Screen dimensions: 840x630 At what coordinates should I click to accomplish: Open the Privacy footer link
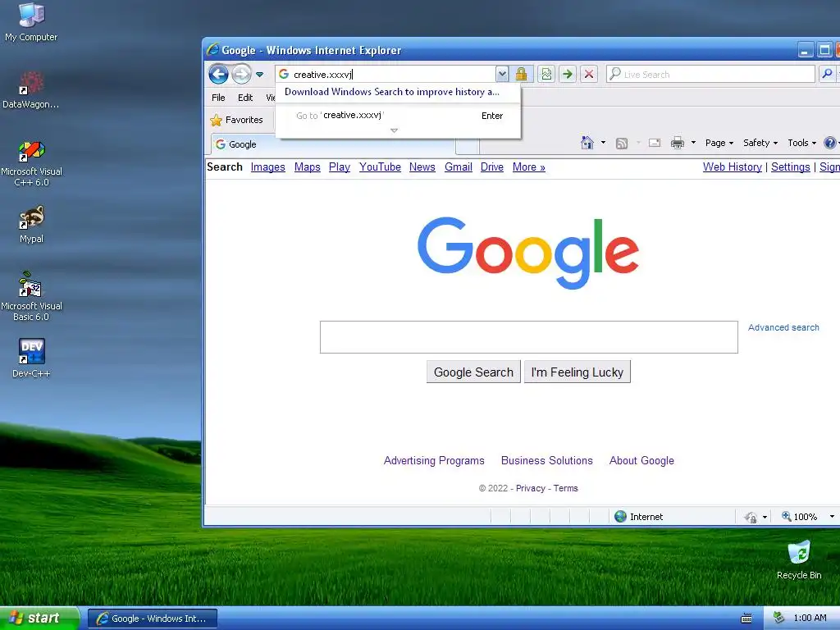(531, 489)
